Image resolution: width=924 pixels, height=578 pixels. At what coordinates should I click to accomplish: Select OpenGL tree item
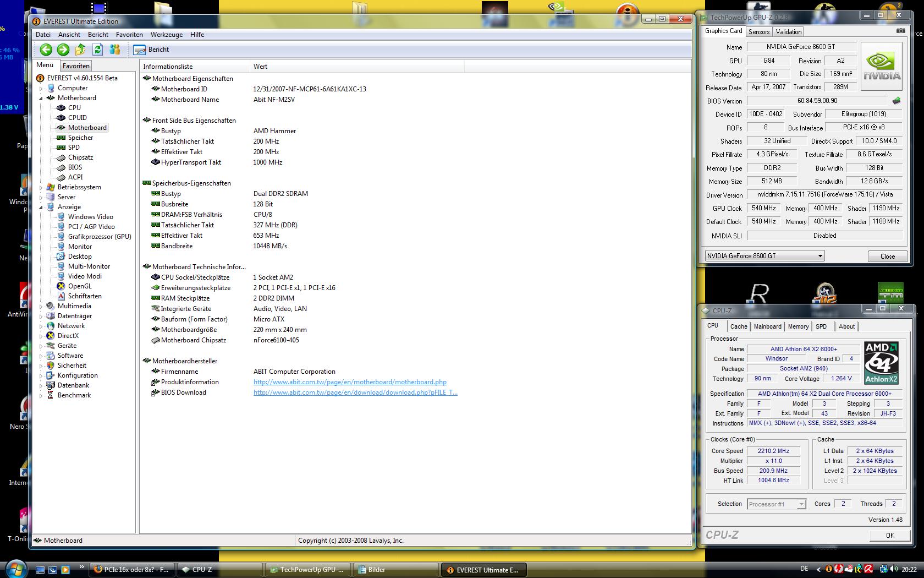(80, 286)
